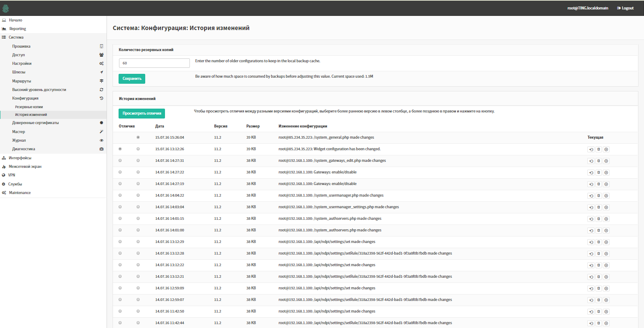Screen dimensions: 644x328
Task: Open the Резервные копии submenu item
Action: pyautogui.click(x=29, y=106)
